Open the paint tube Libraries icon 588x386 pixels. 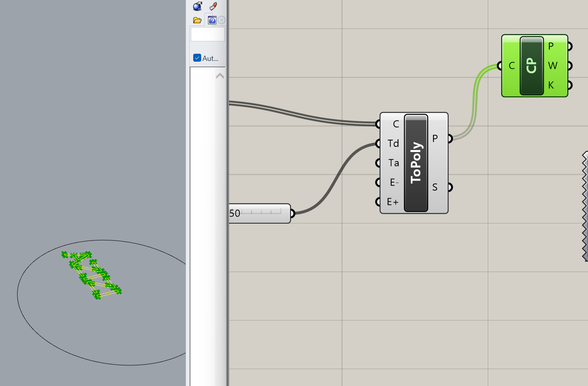pos(213,6)
